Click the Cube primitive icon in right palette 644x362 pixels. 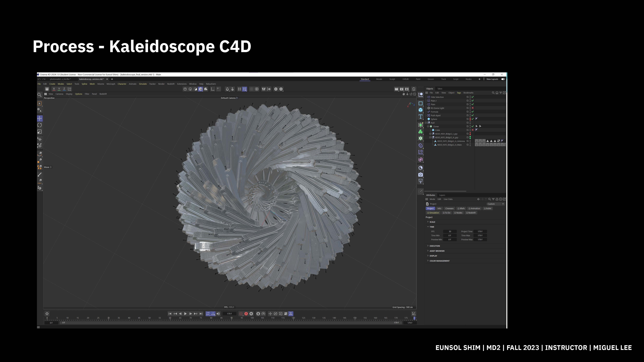[x=421, y=110]
